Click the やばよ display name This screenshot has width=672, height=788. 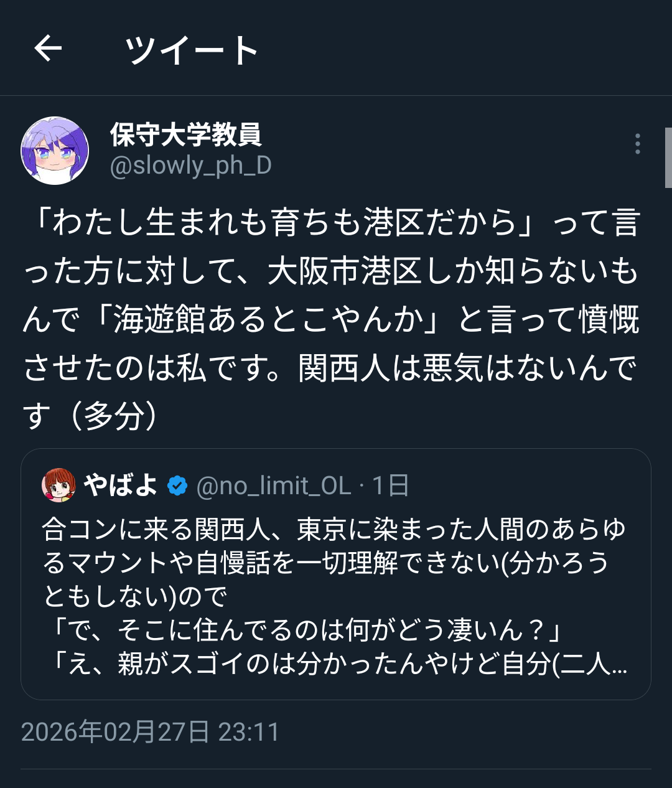[x=121, y=485]
